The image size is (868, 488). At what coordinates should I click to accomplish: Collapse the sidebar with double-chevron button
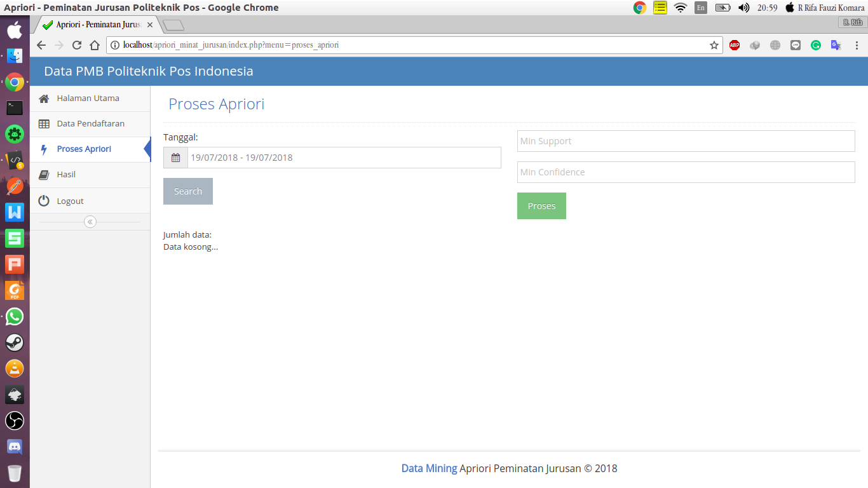click(90, 222)
